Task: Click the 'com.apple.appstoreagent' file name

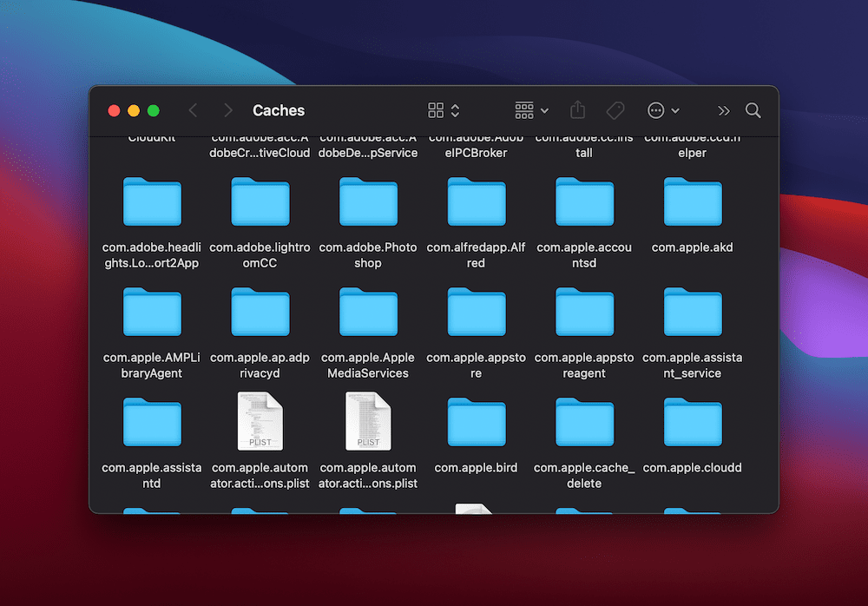Action: tap(584, 366)
